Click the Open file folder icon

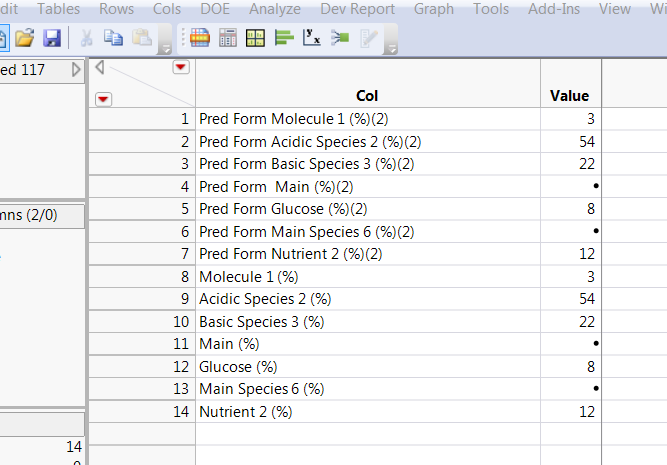tap(25, 38)
